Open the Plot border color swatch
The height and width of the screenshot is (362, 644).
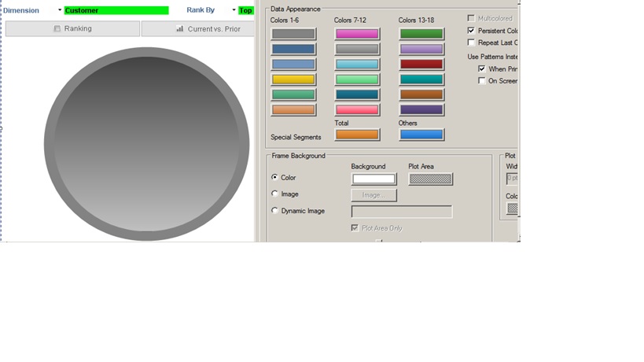(x=512, y=209)
